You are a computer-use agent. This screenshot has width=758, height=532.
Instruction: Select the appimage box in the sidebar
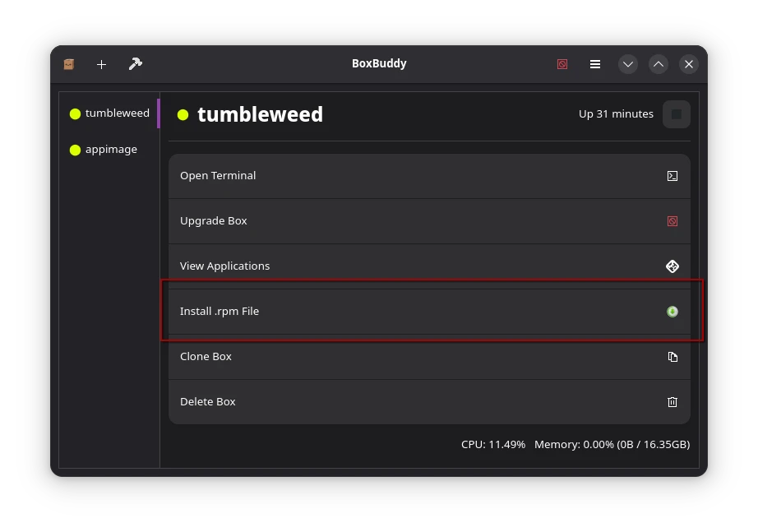(111, 149)
